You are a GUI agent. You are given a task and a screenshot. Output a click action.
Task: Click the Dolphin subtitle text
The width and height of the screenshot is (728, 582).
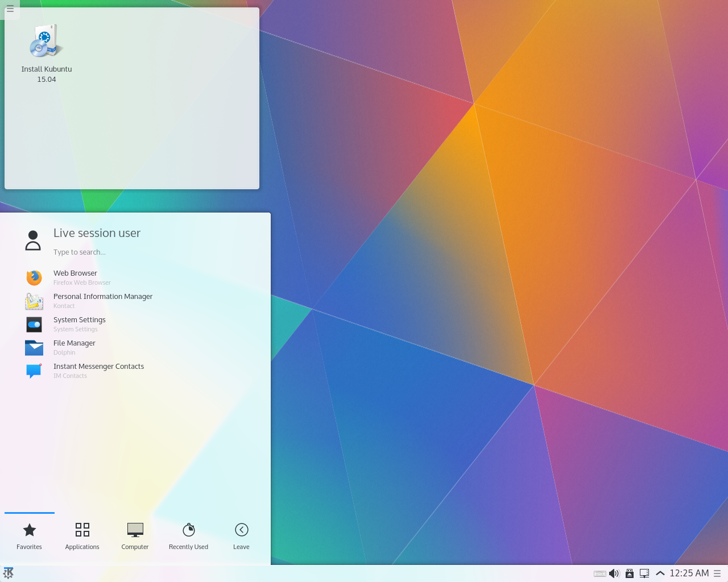(x=64, y=352)
